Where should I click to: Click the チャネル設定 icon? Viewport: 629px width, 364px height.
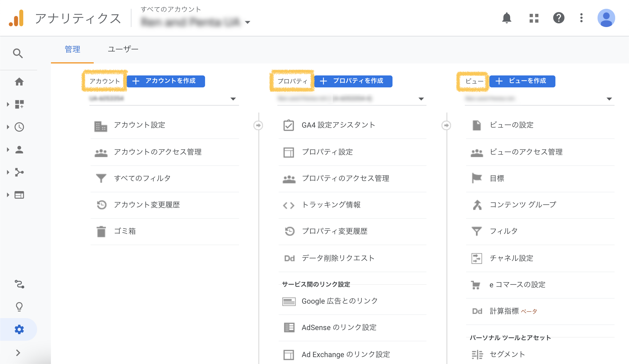coord(477,258)
